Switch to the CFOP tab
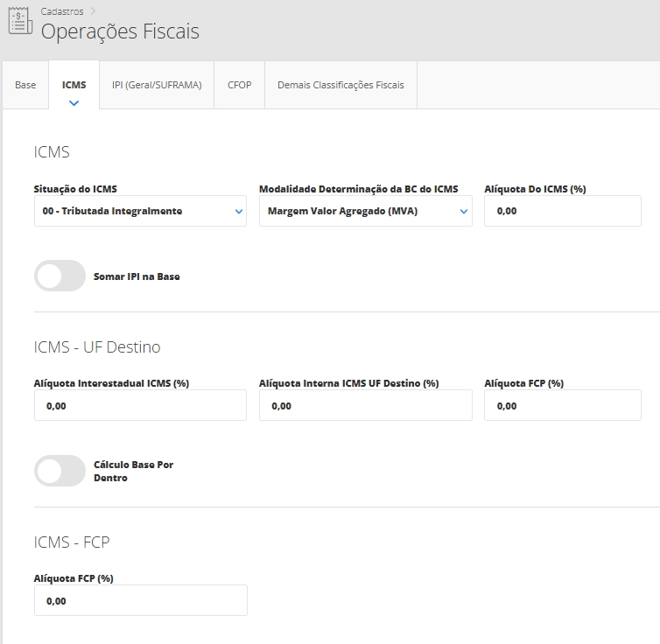 (239, 85)
